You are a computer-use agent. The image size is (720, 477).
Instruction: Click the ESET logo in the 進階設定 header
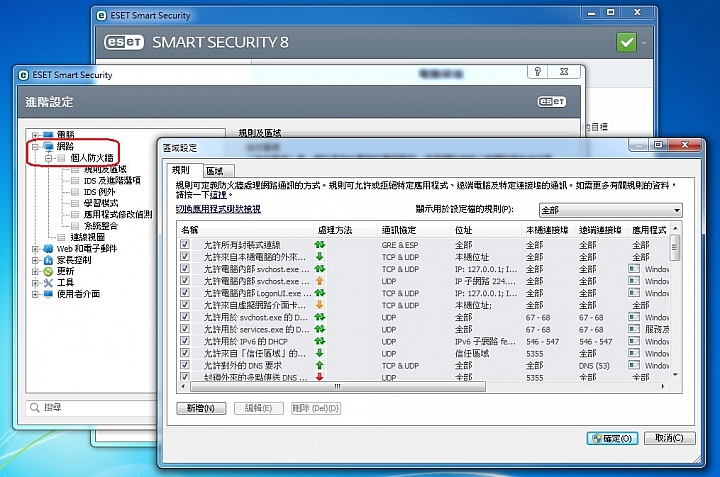pos(551,101)
